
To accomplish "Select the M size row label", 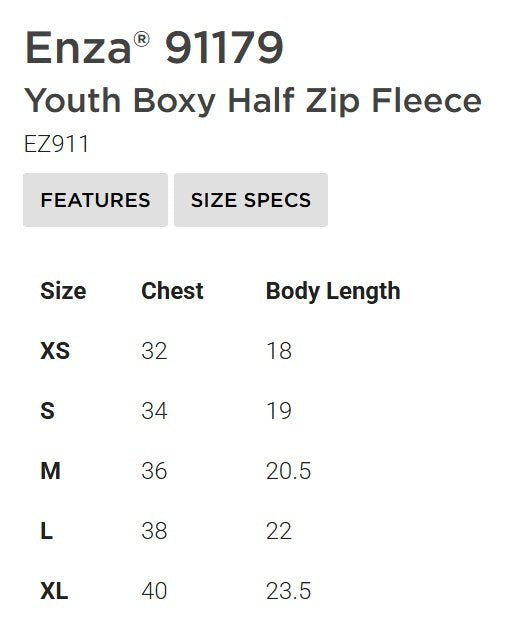I will point(50,471).
